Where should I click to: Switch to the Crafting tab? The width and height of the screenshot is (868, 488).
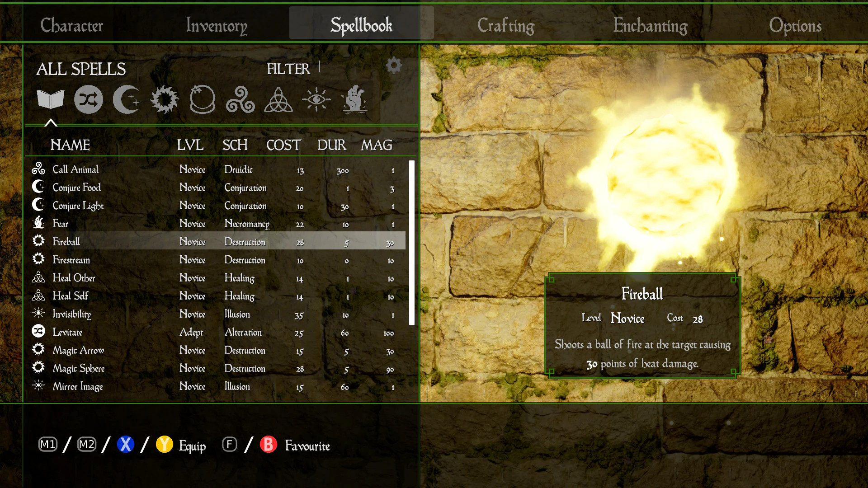[x=505, y=25]
